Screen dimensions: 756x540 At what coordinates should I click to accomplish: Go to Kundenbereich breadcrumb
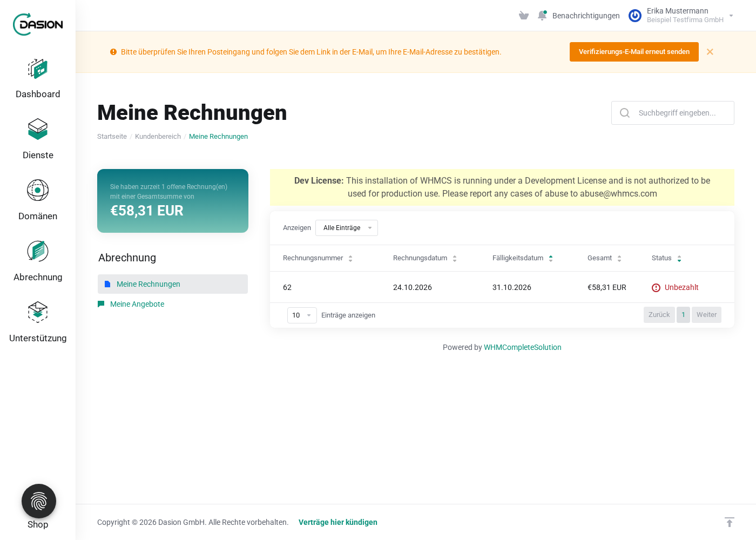tap(158, 137)
